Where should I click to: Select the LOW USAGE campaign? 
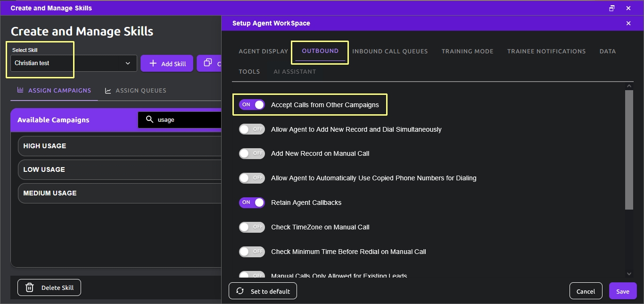(119, 169)
